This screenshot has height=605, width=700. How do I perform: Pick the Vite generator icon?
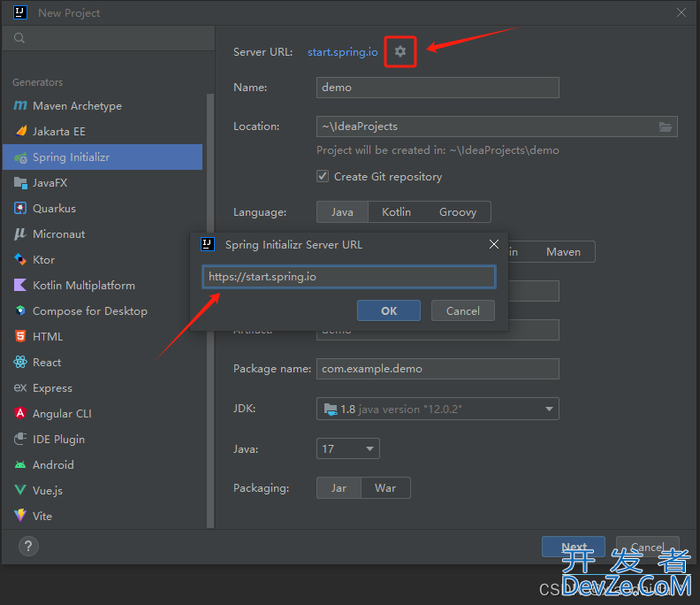[x=20, y=515]
